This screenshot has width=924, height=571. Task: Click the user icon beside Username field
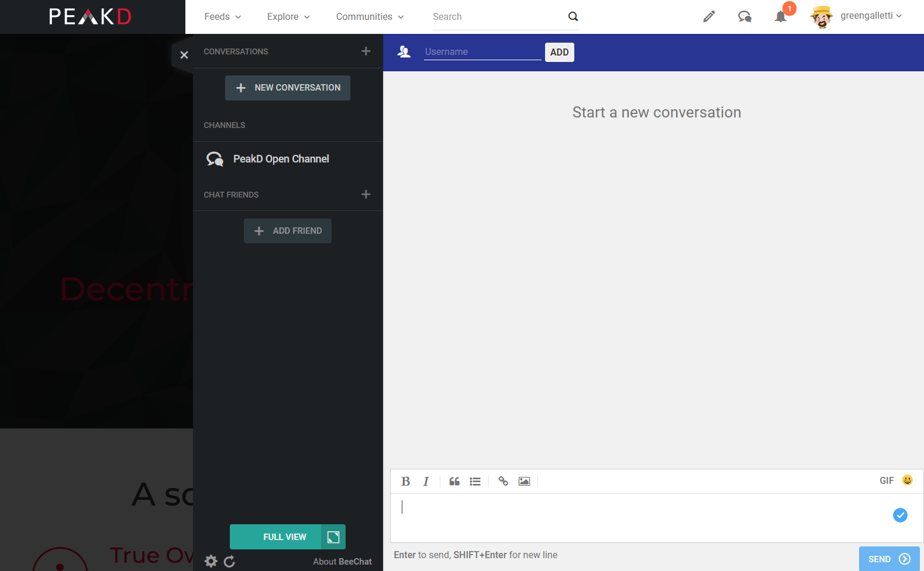tap(404, 52)
